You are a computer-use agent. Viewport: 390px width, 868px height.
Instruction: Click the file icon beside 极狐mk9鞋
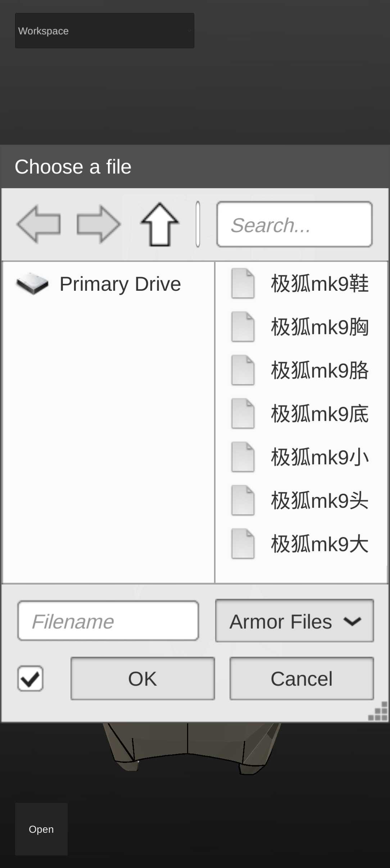click(243, 284)
